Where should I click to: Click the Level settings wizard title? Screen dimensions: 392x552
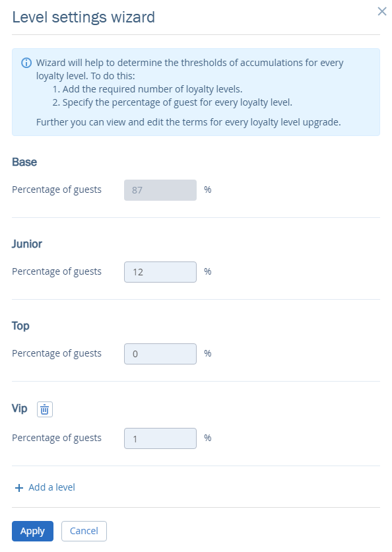(x=83, y=17)
